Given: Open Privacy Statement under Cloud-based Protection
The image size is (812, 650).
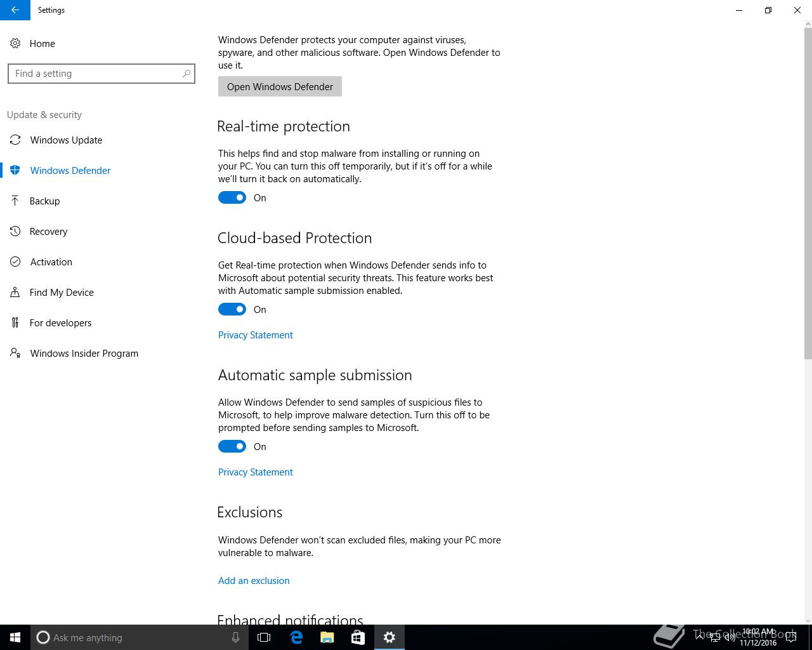Looking at the screenshot, I should [256, 335].
